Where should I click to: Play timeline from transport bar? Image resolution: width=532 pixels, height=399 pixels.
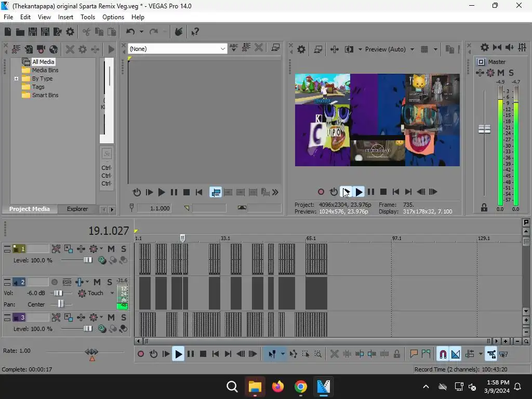click(178, 354)
